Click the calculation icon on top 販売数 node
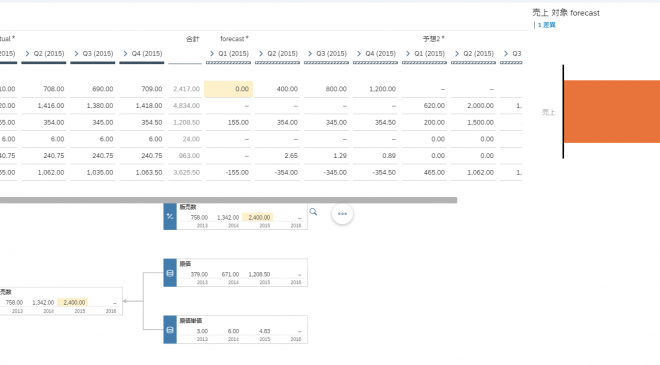 click(x=170, y=216)
